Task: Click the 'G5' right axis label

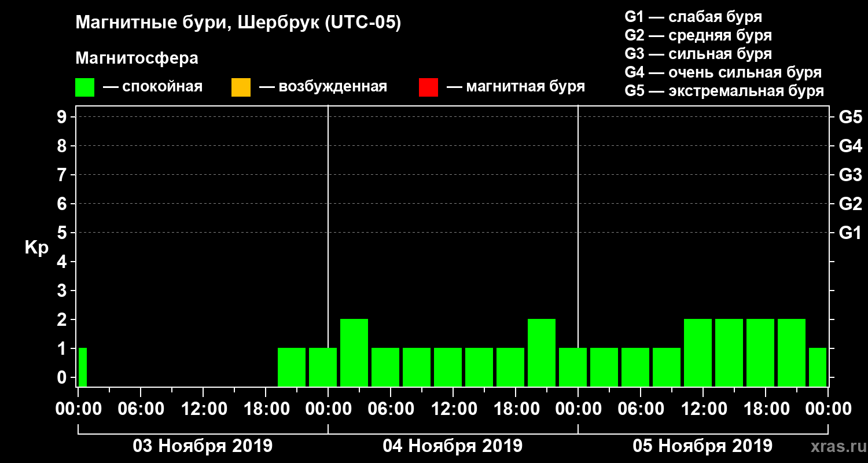Action: [x=850, y=117]
